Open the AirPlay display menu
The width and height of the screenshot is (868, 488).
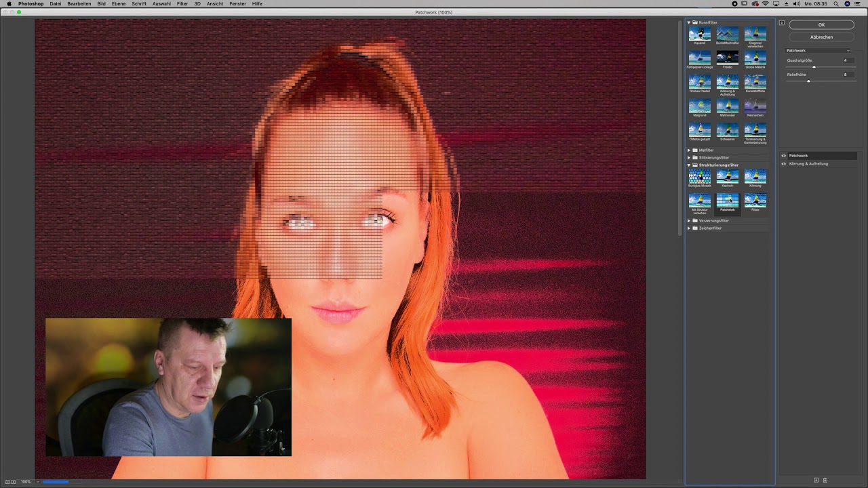776,4
